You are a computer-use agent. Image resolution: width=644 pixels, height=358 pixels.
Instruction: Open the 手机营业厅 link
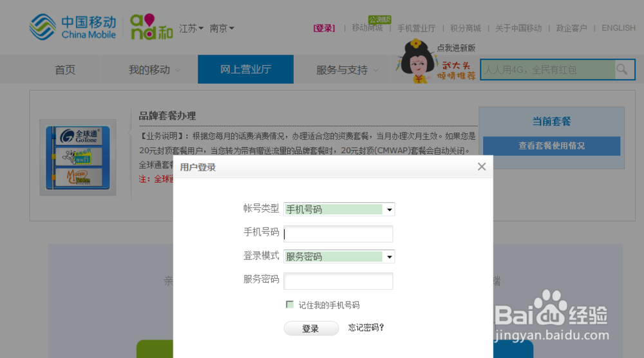coord(417,28)
